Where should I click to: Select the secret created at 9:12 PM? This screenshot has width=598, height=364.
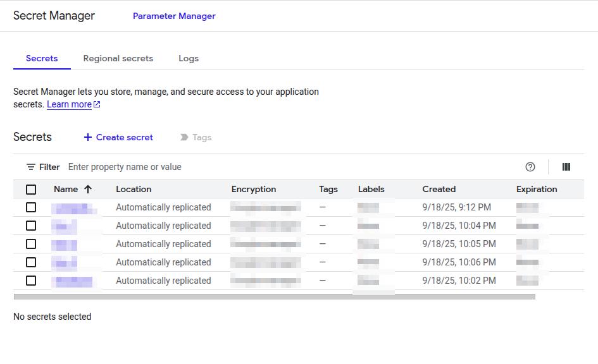(31, 207)
